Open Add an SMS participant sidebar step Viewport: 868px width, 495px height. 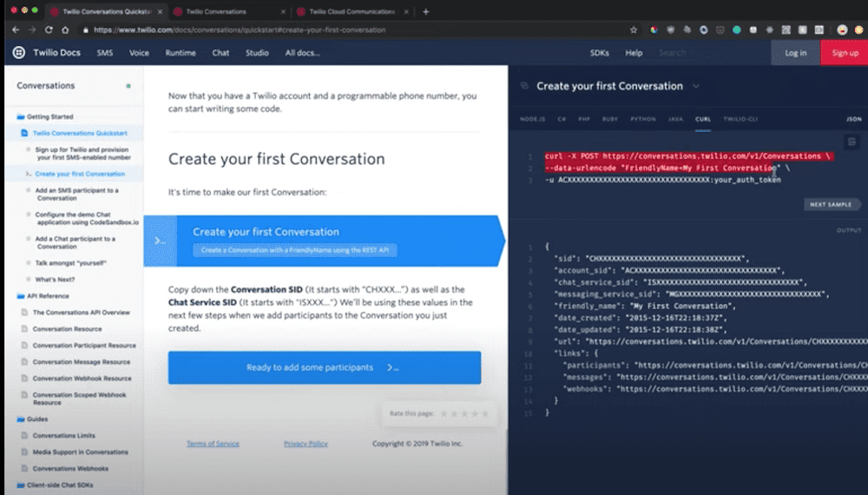pos(76,194)
